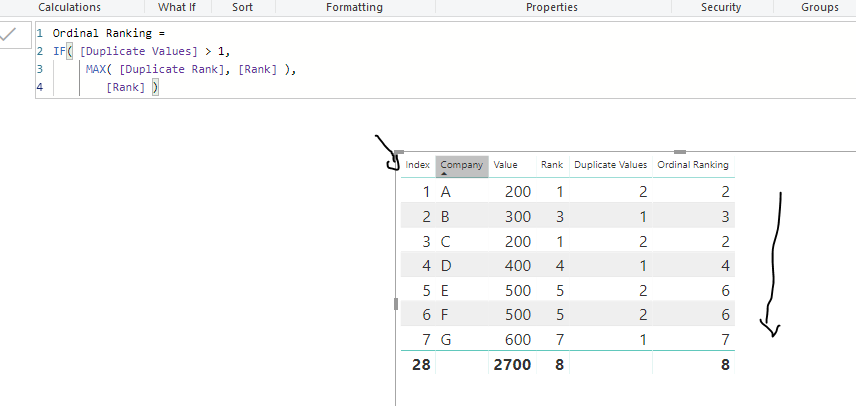Open the Groups ribbon group
Image resolution: width=856 pixels, height=406 pixels.
[820, 7]
